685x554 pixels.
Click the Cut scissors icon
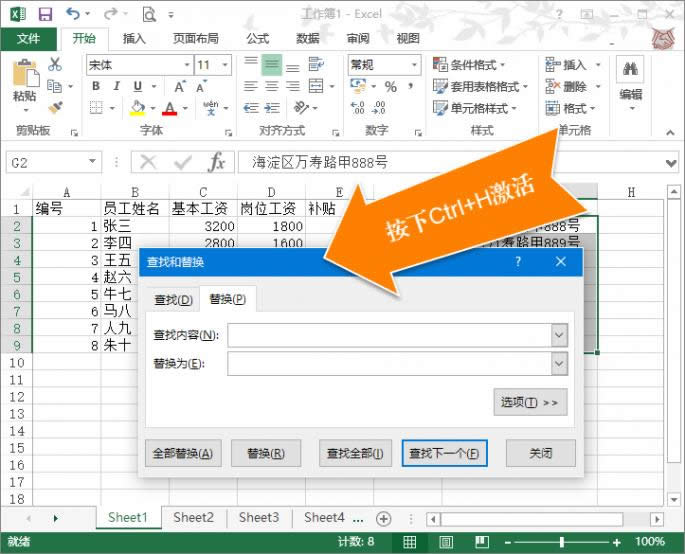55,64
